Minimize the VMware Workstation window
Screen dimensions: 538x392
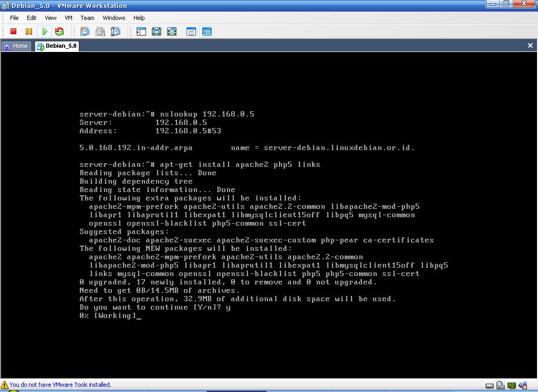[493, 4]
